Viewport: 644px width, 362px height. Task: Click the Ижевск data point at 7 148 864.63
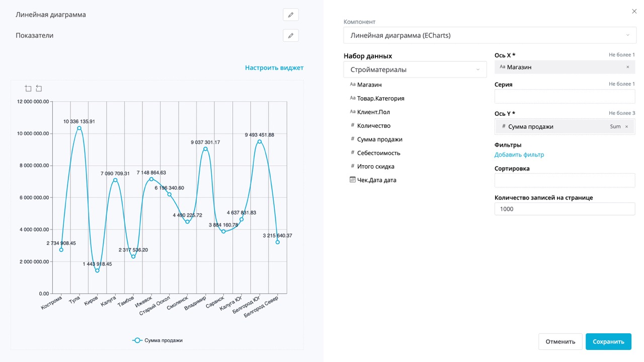[151, 179]
